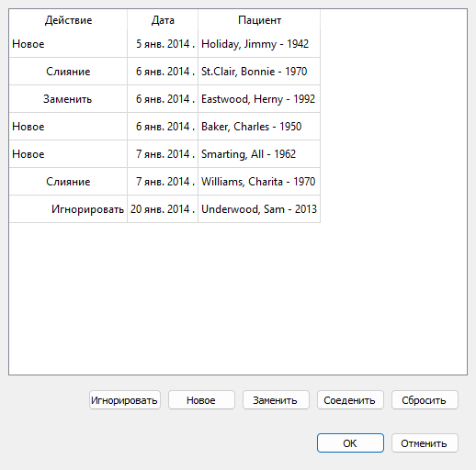
Task: Click the 5 янв. 2014 date cell
Action: [x=163, y=44]
